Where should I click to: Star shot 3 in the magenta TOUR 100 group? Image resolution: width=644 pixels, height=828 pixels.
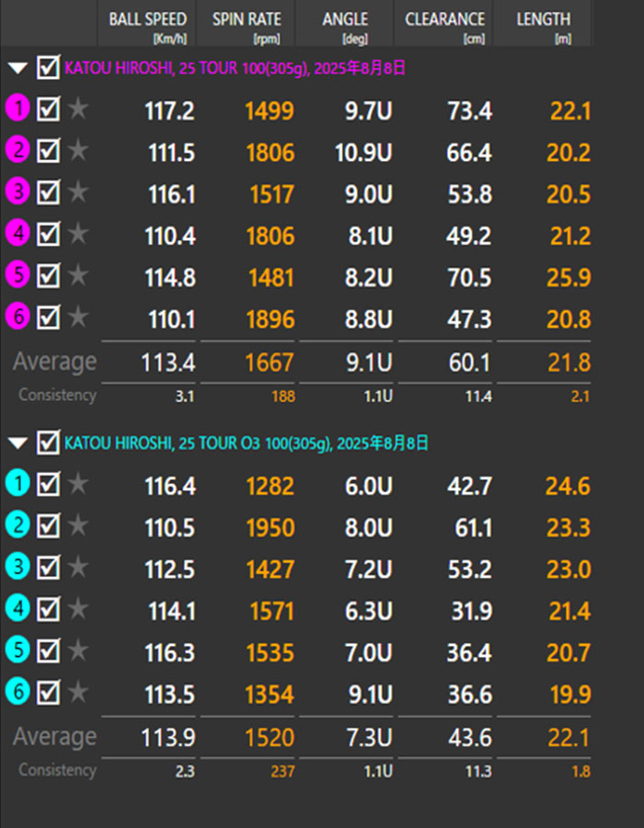point(78,192)
